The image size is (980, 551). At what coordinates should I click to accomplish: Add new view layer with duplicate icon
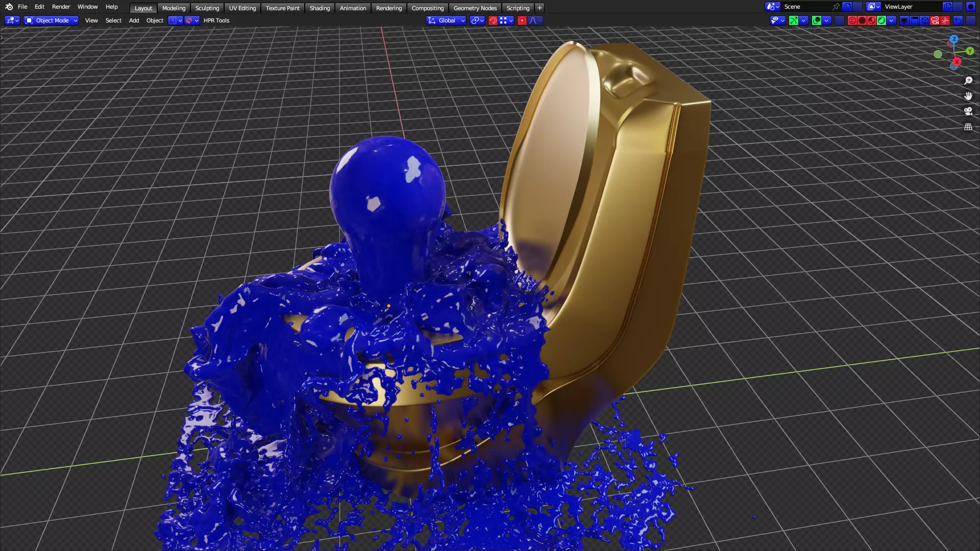[x=947, y=7]
